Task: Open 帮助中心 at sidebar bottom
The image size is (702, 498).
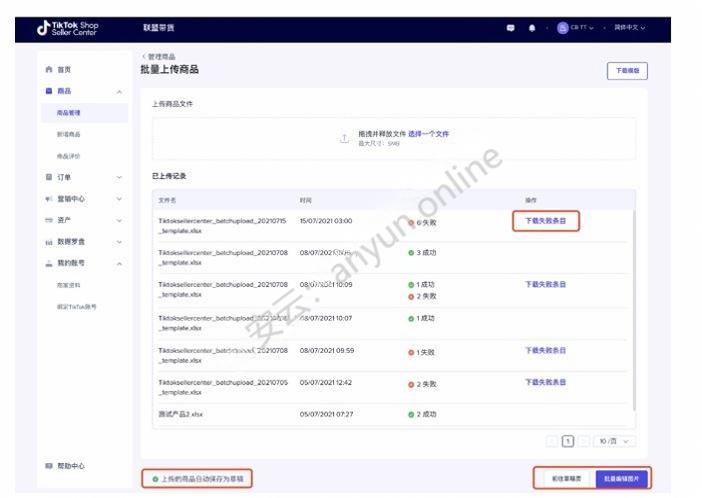Action: [71, 466]
